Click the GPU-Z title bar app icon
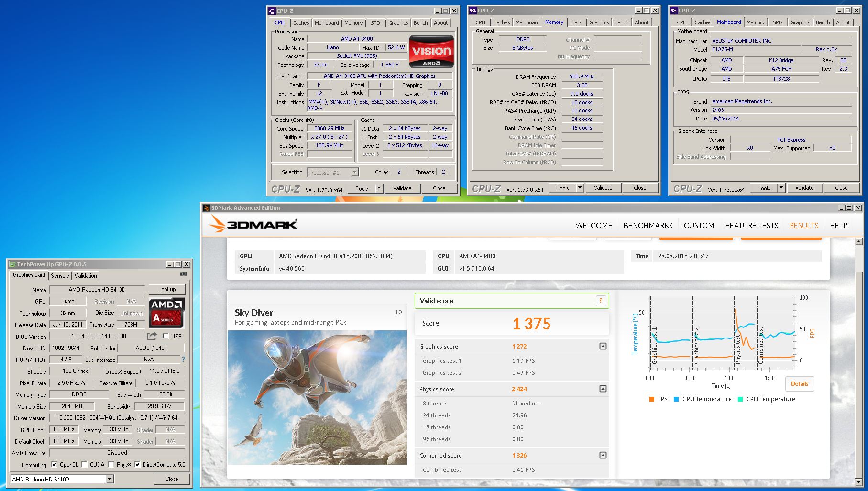The width and height of the screenshot is (868, 491). click(12, 264)
